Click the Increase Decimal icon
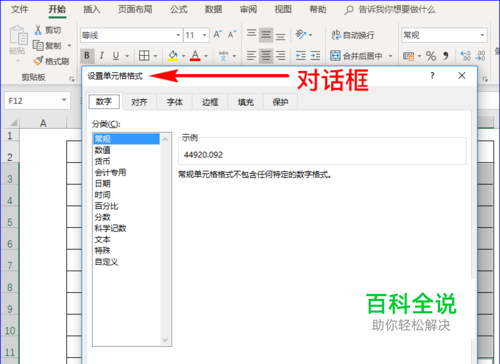Image resolution: width=500 pixels, height=364 pixels. [x=465, y=56]
